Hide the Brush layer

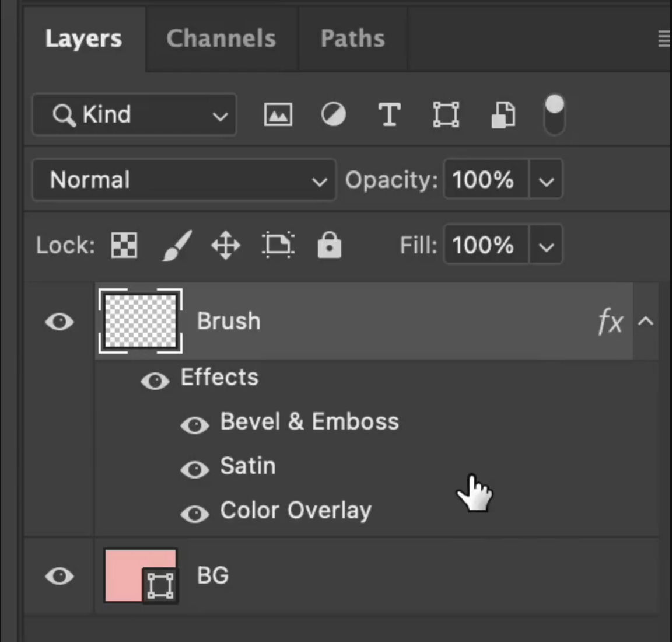coord(60,322)
